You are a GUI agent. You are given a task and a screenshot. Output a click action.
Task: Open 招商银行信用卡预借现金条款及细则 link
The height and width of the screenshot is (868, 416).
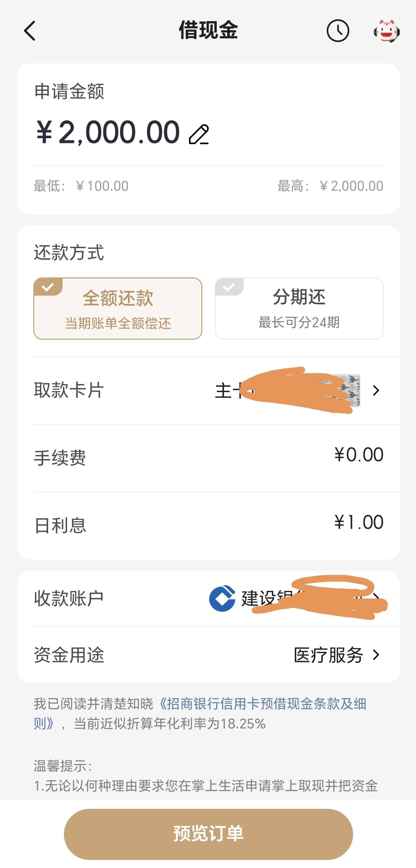coord(200,713)
